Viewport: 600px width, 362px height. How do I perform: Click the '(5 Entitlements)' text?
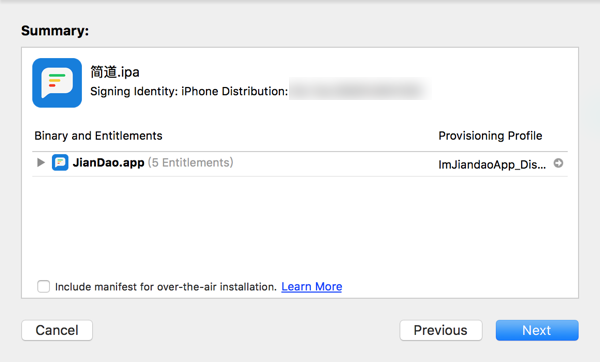coord(191,163)
